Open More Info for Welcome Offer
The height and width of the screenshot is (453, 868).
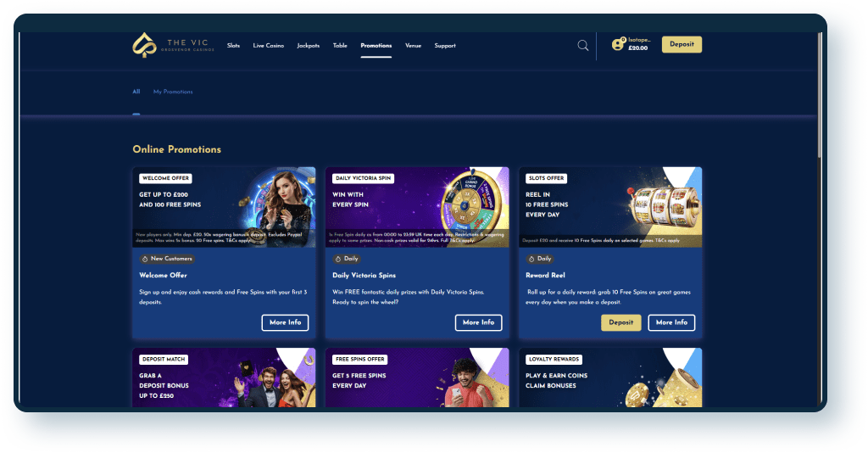coord(285,322)
